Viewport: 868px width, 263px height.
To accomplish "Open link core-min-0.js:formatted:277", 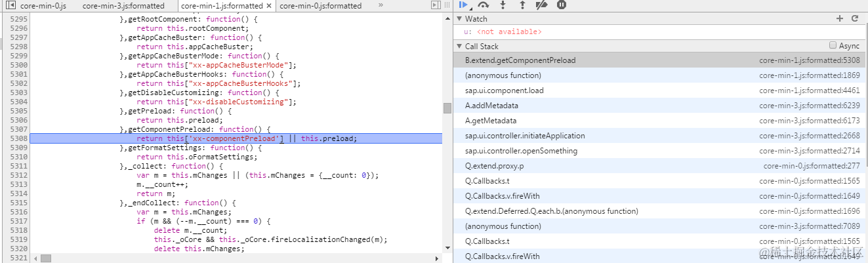I will tap(812, 166).
